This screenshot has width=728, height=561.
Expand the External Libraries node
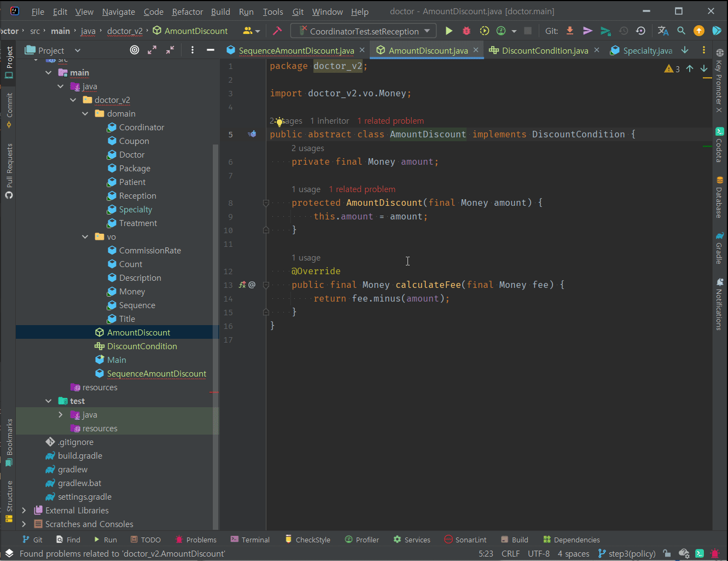click(24, 511)
